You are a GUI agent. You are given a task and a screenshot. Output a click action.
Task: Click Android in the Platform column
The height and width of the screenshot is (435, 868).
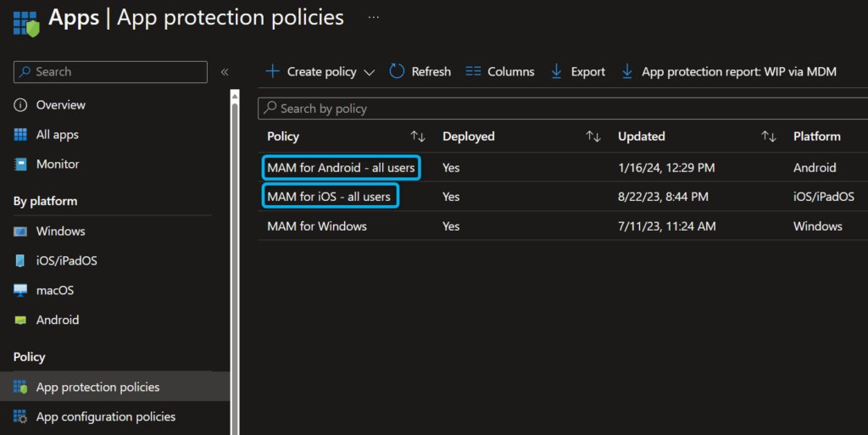coord(815,168)
